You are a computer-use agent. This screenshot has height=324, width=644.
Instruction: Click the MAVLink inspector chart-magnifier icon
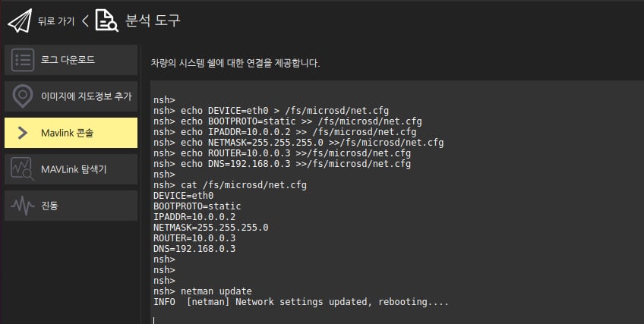pyautogui.click(x=22, y=169)
